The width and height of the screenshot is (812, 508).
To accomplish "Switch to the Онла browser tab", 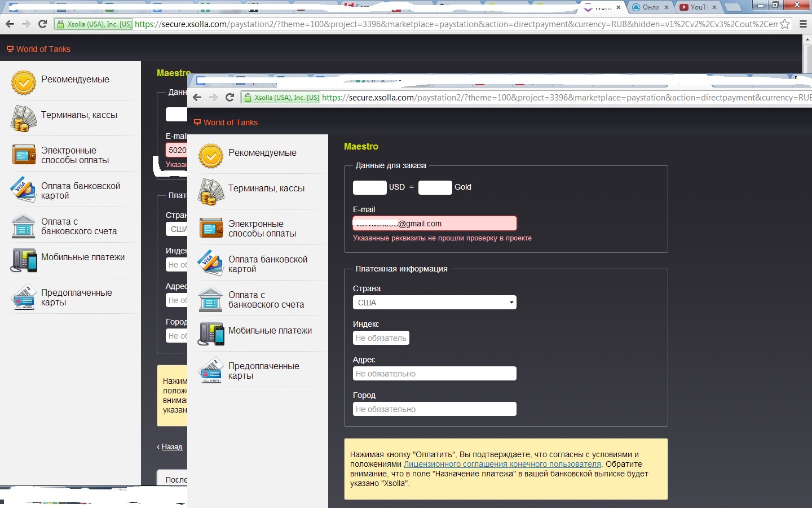I will pyautogui.click(x=649, y=7).
